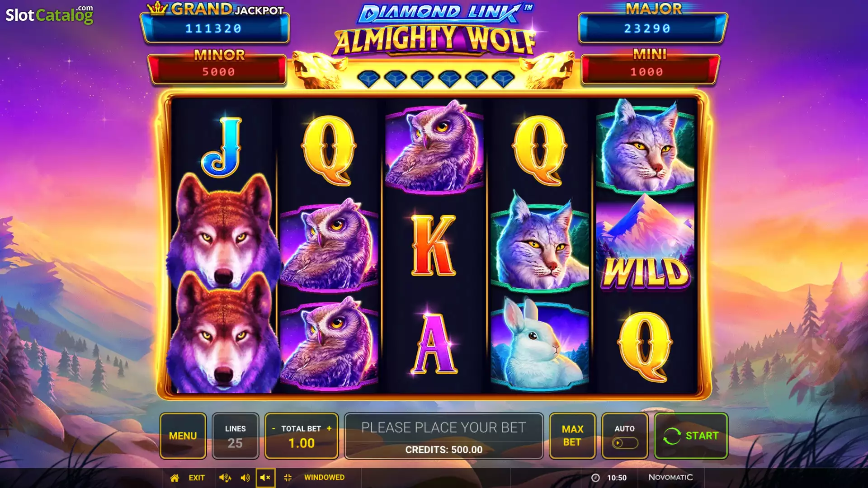Click the white rabbit symbol
Screen dimensions: 868x488
click(540, 343)
